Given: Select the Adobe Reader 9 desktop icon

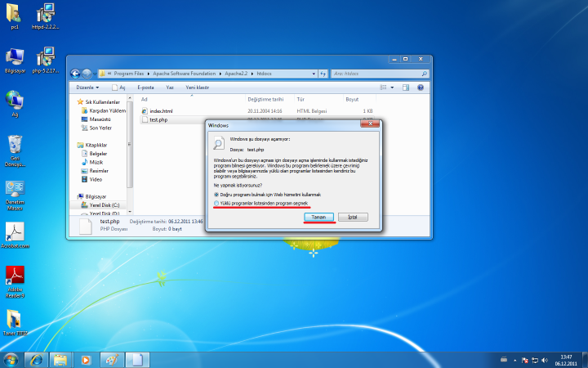Looking at the screenshot, I should 15,278.
